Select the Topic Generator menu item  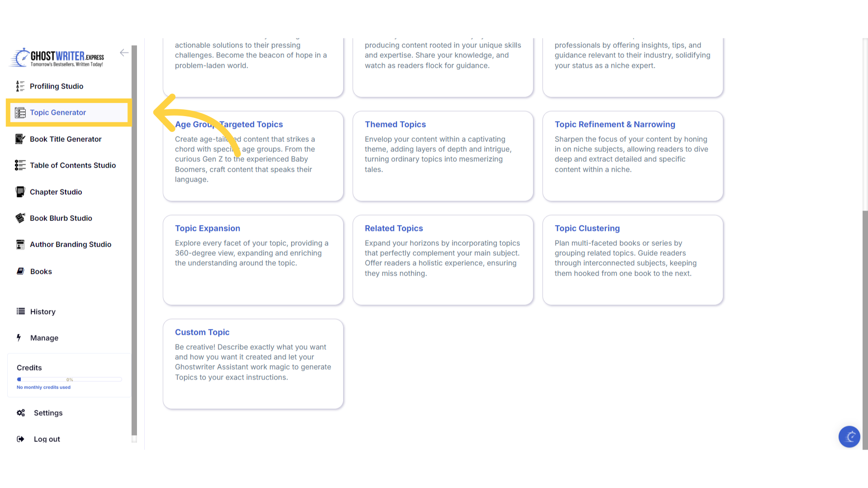click(58, 113)
